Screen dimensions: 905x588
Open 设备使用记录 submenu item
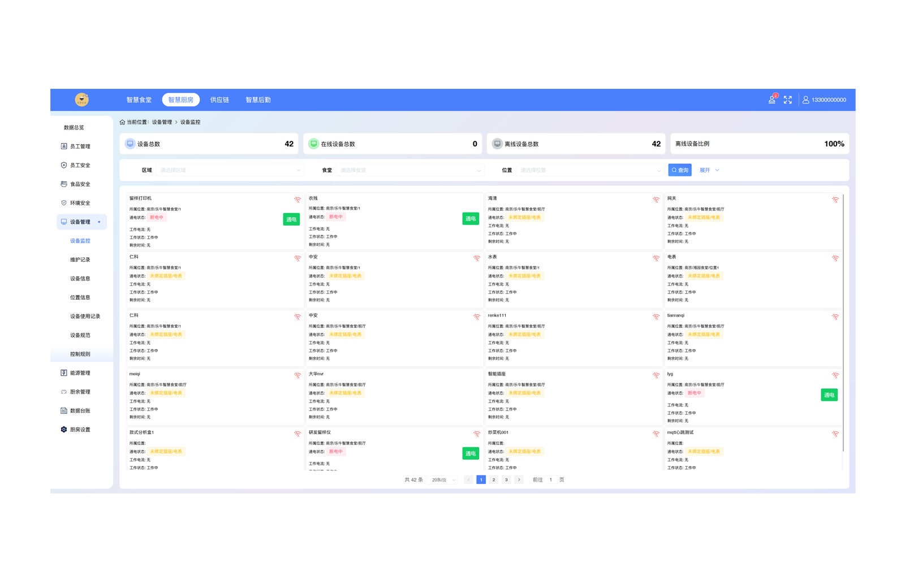coord(85,316)
